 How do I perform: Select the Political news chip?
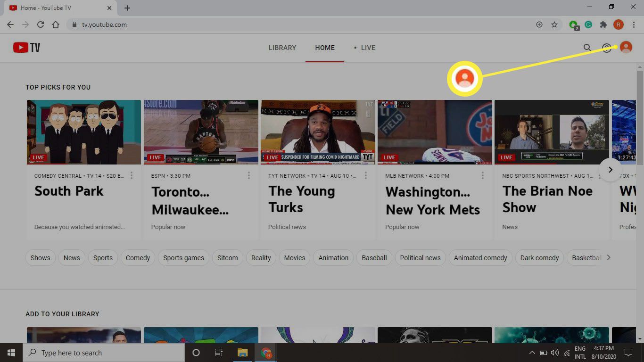click(x=420, y=258)
